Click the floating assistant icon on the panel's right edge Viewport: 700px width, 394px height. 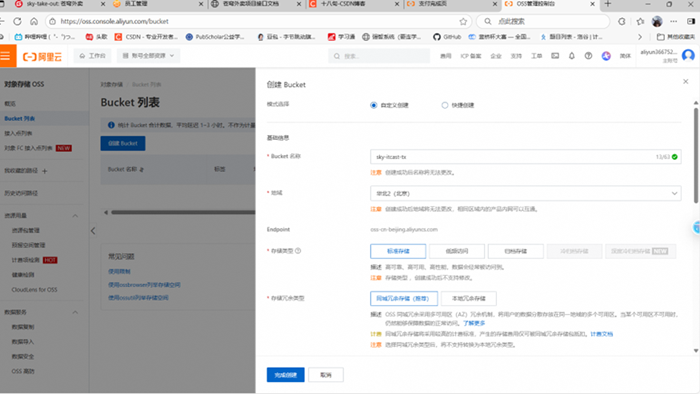pos(696,227)
